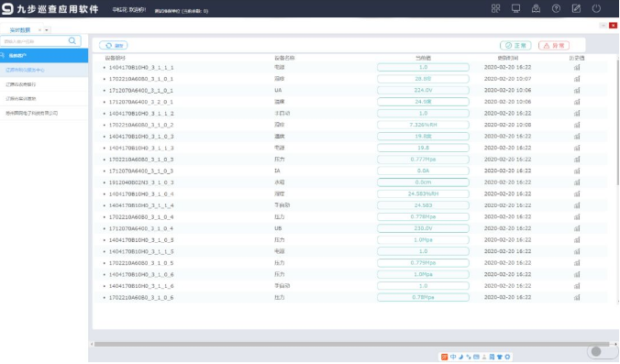Click the search magnifier in customer box
The height and width of the screenshot is (364, 620).
click(72, 40)
